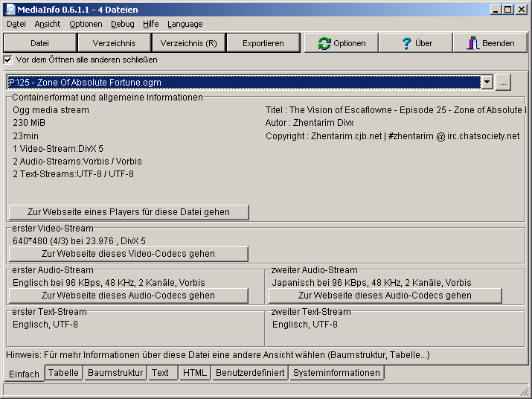
Task: Click the '23min' duration text
Action: (25, 135)
